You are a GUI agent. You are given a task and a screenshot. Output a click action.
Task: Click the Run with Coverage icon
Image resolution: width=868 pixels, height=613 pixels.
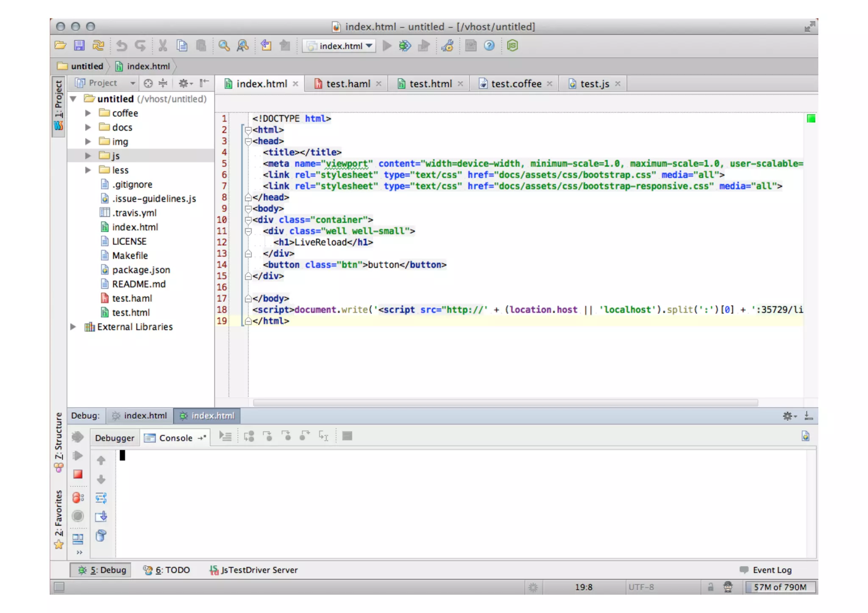pos(424,45)
